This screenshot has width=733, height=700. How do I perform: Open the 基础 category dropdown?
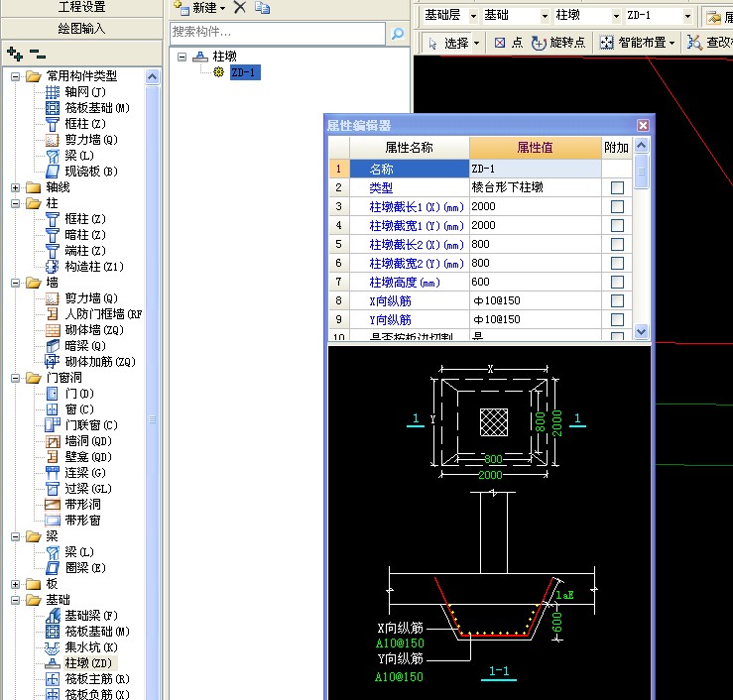[545, 16]
